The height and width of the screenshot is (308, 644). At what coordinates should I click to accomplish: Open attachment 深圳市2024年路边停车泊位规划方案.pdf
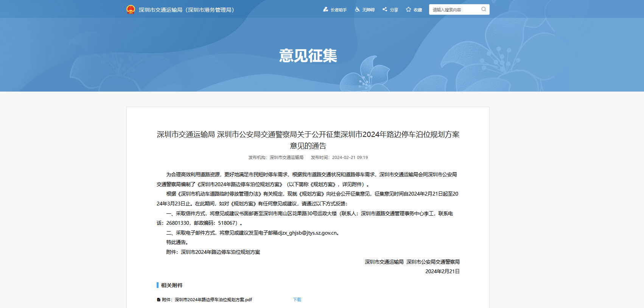click(x=207, y=300)
